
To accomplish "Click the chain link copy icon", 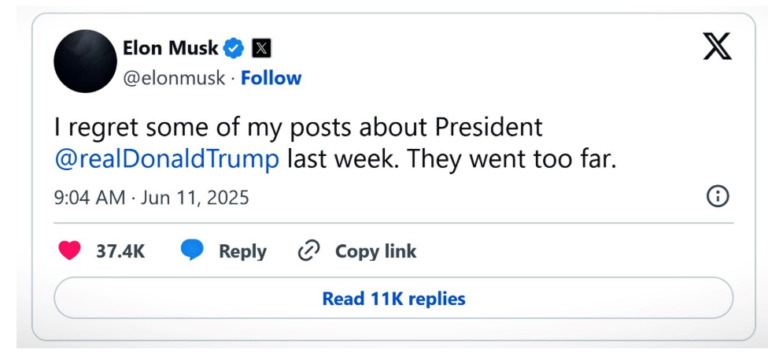I will [x=309, y=251].
